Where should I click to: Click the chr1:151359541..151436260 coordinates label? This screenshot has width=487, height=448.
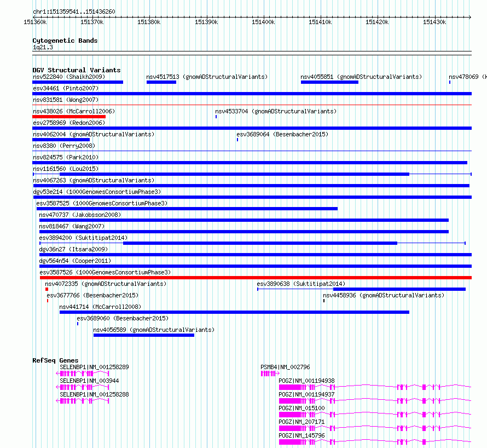coord(74,12)
